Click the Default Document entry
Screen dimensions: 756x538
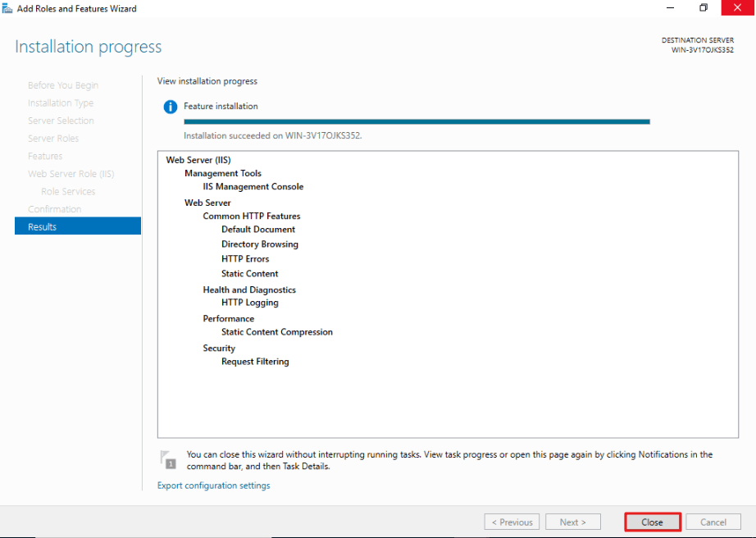click(x=258, y=230)
